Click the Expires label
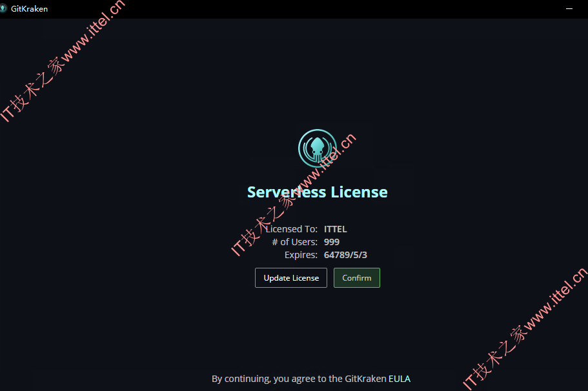 click(x=301, y=255)
